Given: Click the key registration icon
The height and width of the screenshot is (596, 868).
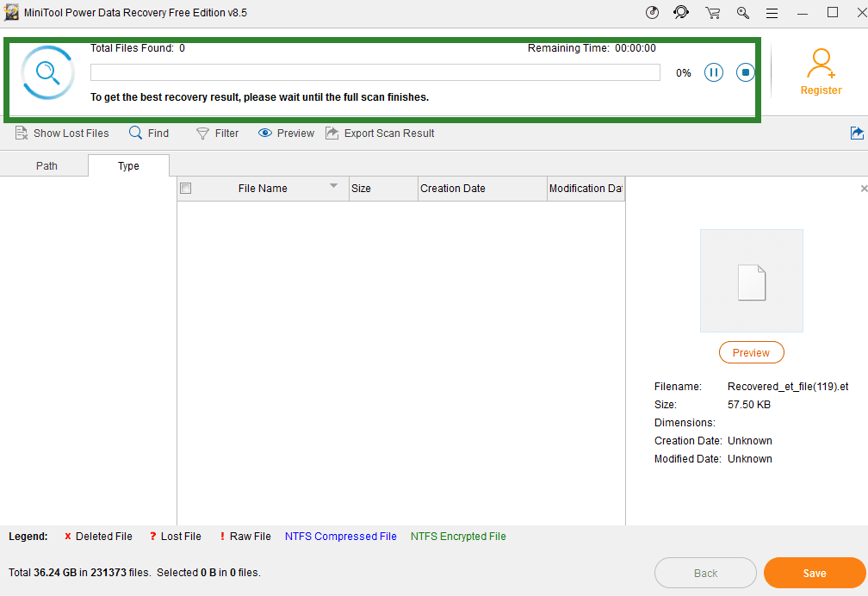Looking at the screenshot, I should point(743,13).
